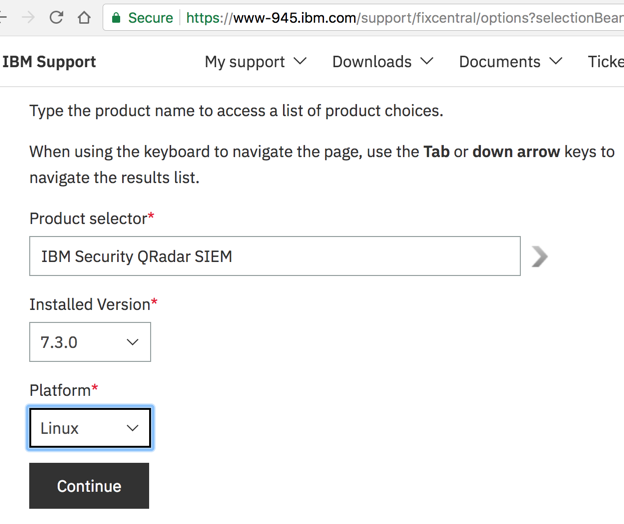The width and height of the screenshot is (624, 524).
Task: Open the Installed Version 7.3.0 dropdown
Action: click(x=90, y=342)
